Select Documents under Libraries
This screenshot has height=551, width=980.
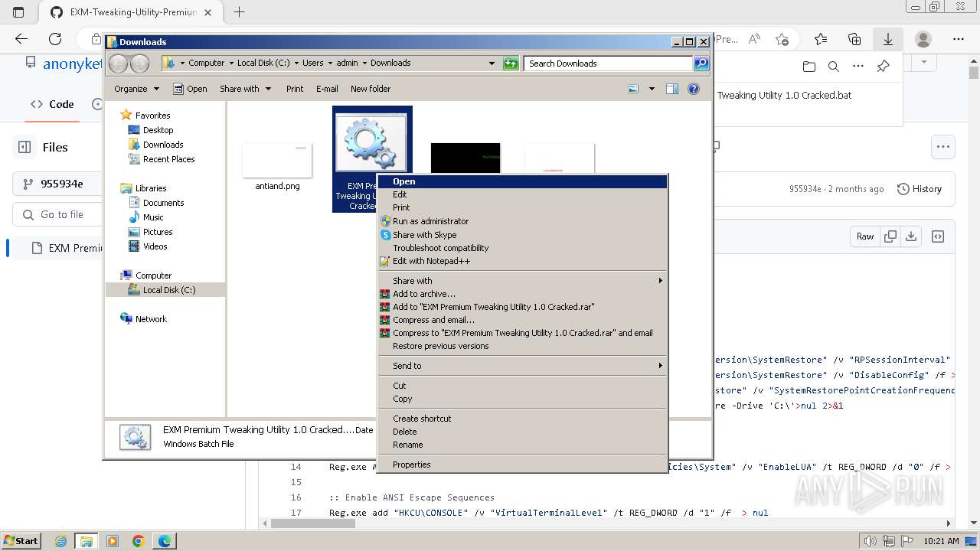pos(163,203)
